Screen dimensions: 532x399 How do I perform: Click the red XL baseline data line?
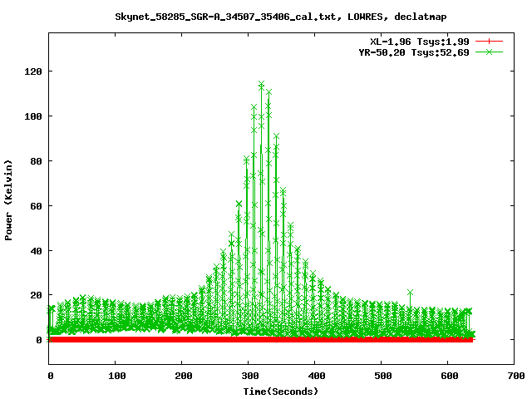261,340
